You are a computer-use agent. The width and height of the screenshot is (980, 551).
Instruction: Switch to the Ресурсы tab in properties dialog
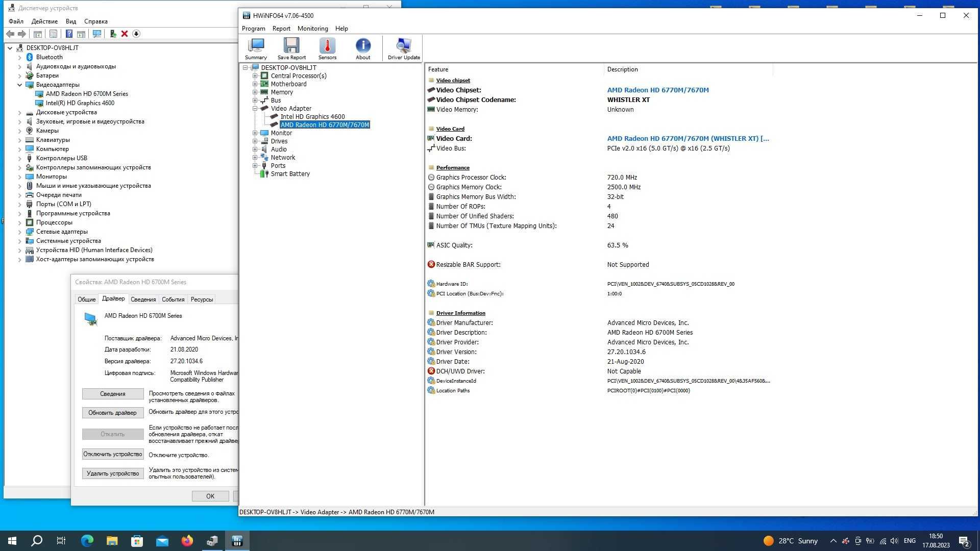202,299
